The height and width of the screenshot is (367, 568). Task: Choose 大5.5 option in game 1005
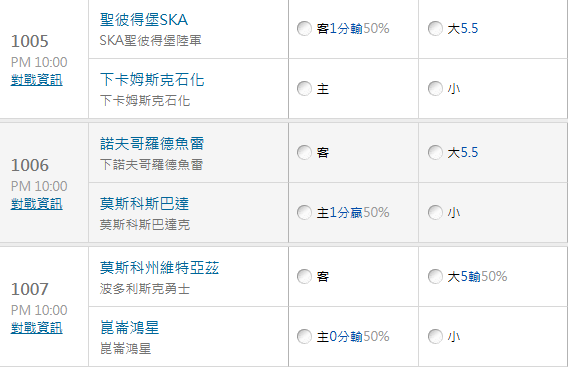[435, 29]
